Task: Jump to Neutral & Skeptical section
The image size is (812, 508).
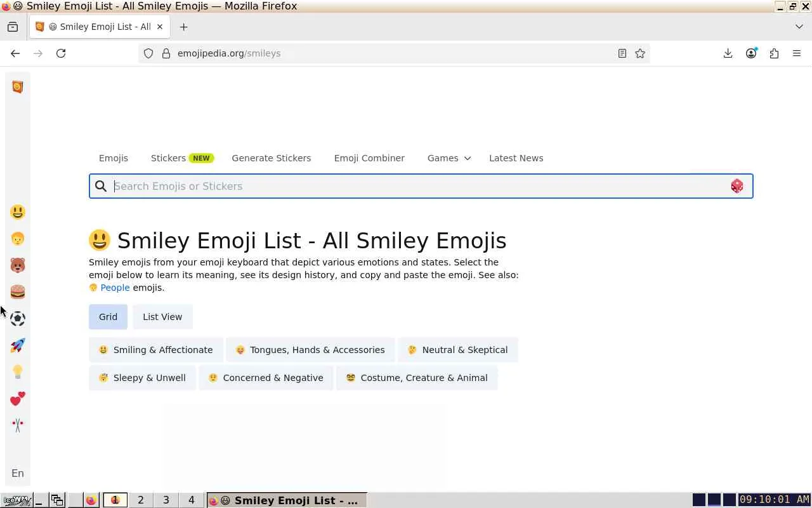Action: (x=458, y=350)
